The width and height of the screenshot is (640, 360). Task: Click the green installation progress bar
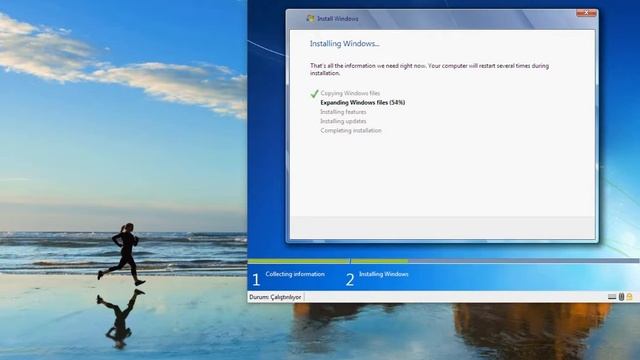tap(328, 261)
